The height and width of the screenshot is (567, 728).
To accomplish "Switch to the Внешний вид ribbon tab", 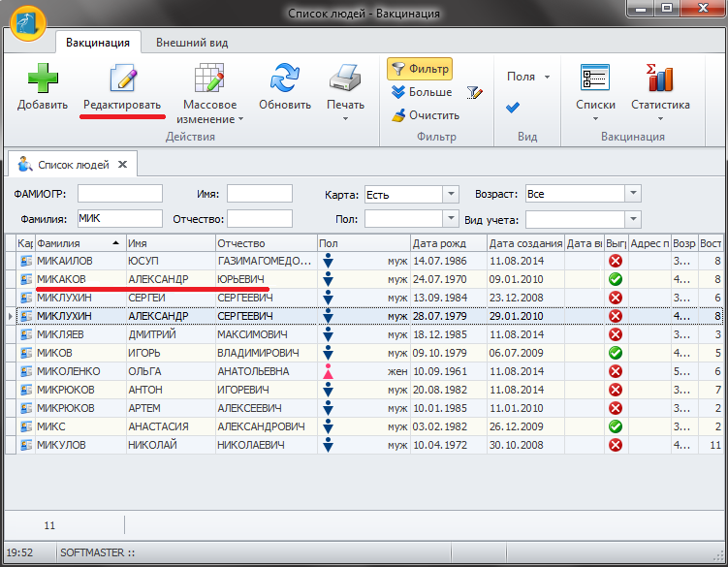I will tap(192, 42).
